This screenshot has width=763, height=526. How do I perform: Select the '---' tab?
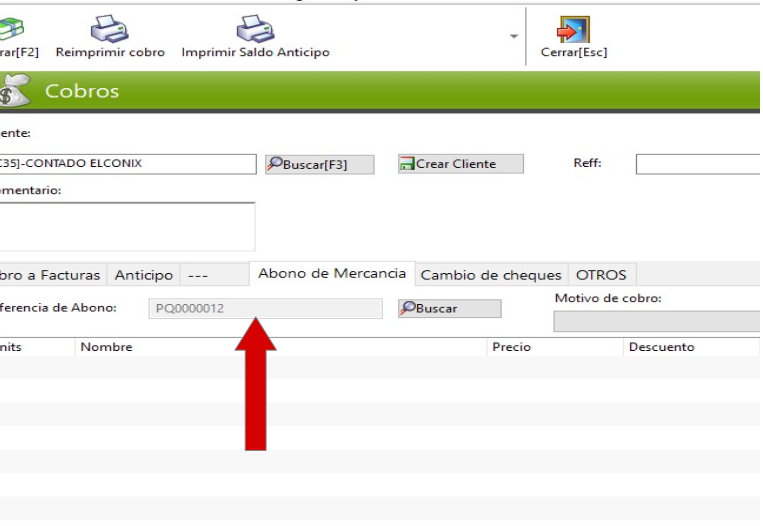[x=215, y=275]
